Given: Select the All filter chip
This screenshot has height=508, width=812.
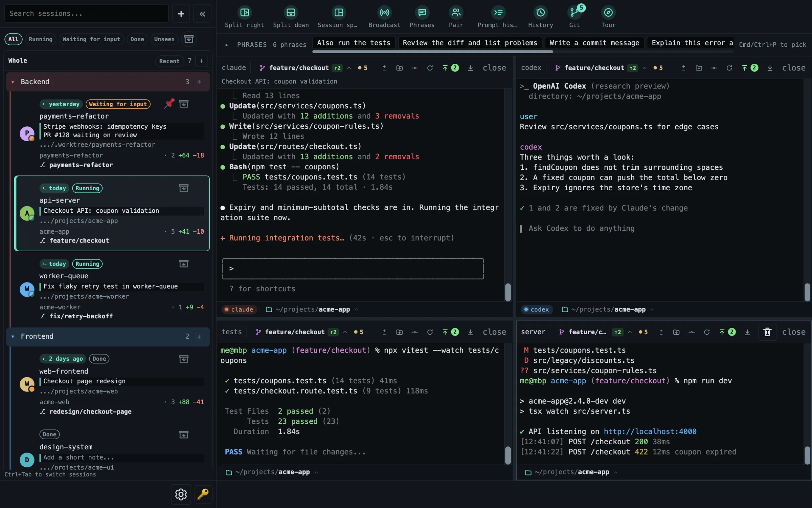Looking at the screenshot, I should point(14,39).
